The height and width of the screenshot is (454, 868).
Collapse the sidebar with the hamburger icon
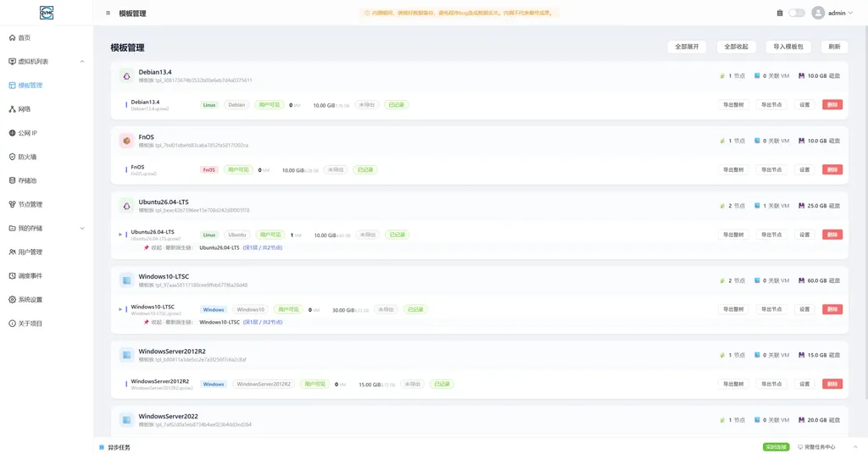[108, 14]
